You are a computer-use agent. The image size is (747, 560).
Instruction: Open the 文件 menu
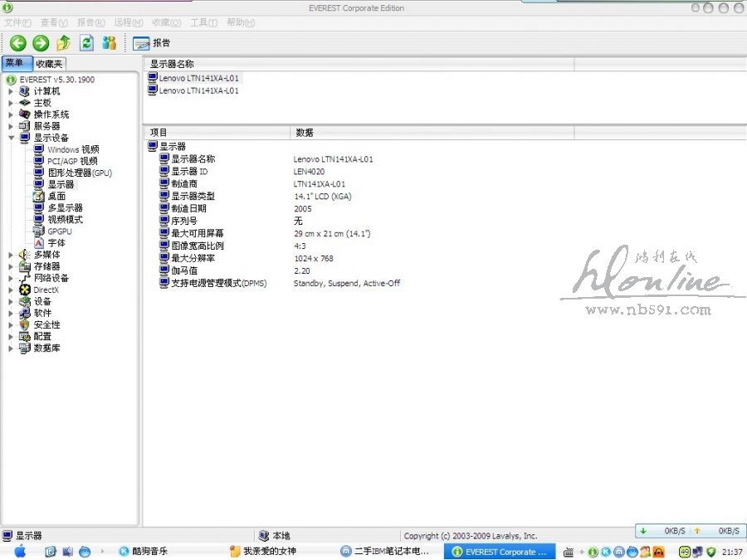(x=17, y=22)
